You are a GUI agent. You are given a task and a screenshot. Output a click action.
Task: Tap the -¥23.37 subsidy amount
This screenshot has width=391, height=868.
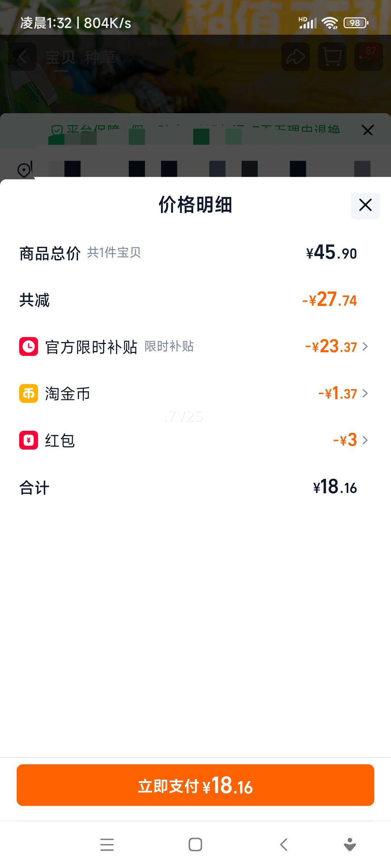point(331,346)
